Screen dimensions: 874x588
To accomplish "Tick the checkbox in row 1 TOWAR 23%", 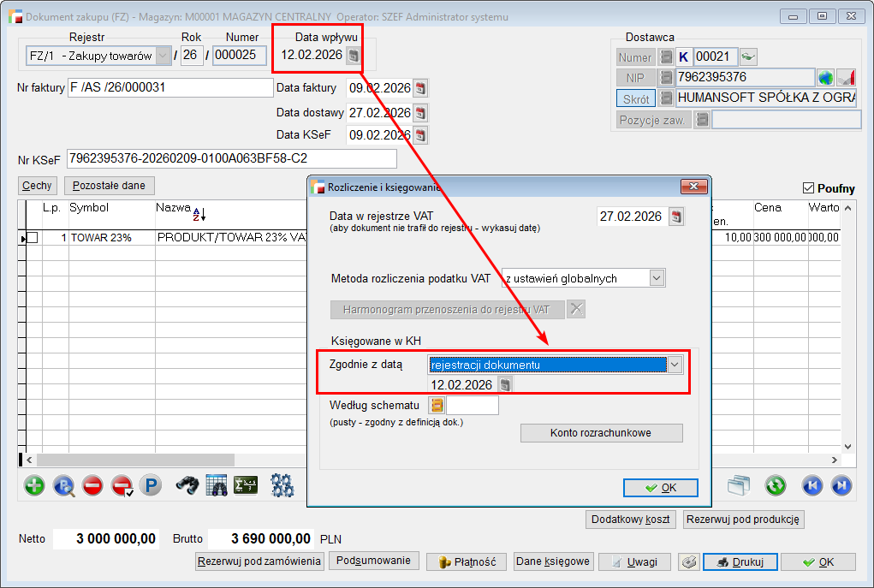I will [x=33, y=238].
